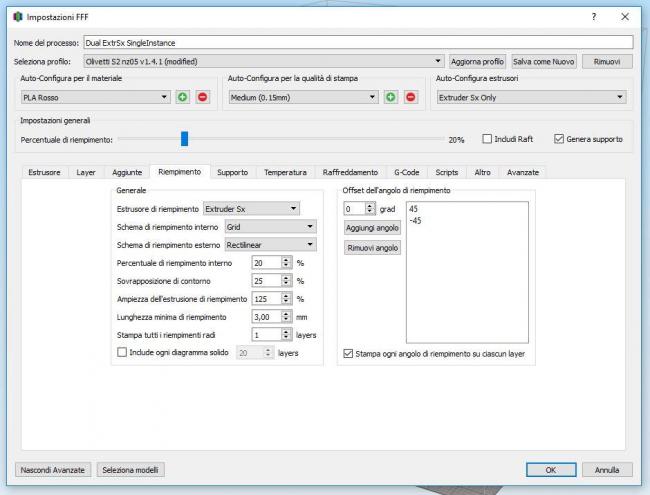
Task: Click the Impostazioni FFF application icon
Action: click(17, 17)
